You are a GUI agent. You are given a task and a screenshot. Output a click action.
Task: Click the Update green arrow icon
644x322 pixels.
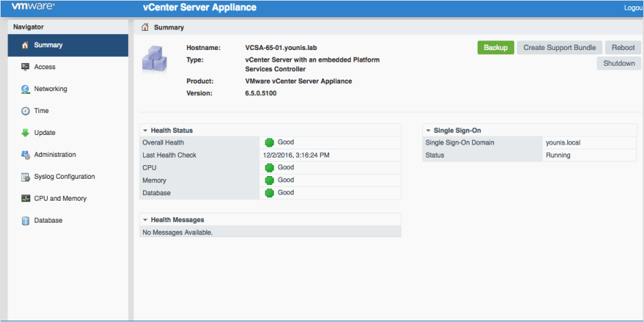[x=25, y=133]
